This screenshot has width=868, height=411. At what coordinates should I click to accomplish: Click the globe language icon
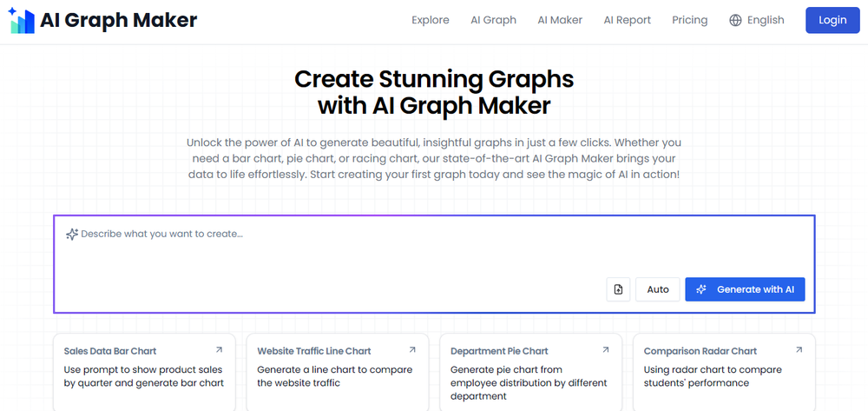tap(736, 20)
